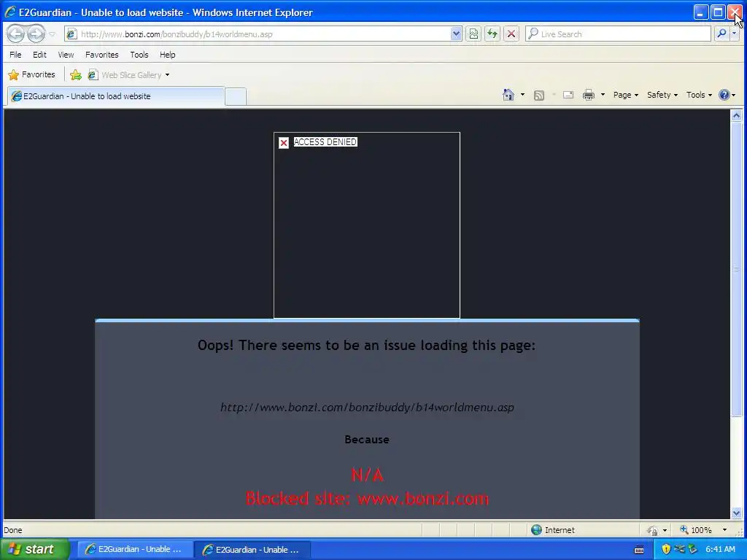Open the Safety command bar menu
The height and width of the screenshot is (560, 747).
662,95
